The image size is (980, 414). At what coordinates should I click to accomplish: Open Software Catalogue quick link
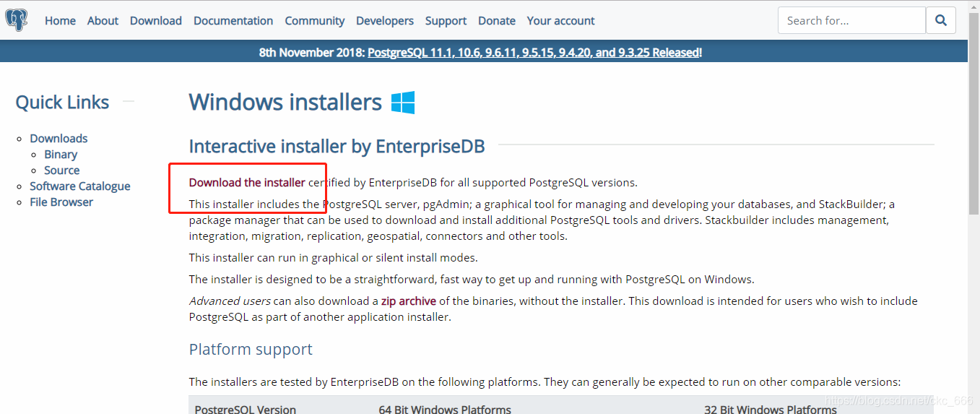point(80,186)
